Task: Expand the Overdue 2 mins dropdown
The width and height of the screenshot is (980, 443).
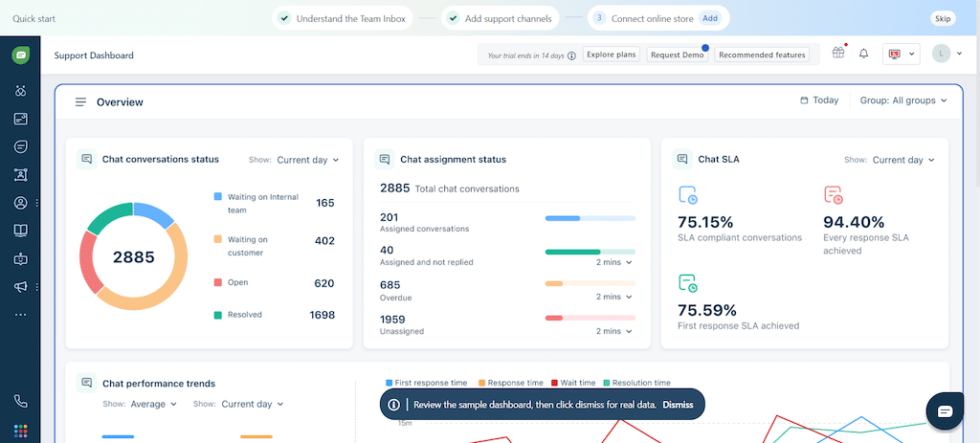Action: 613,297
